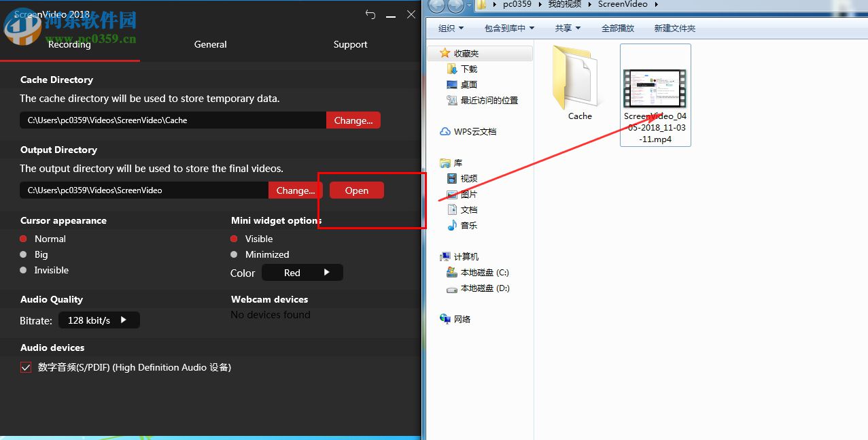Open the widget Color dropdown showing Red
This screenshot has height=440, width=868.
point(302,273)
